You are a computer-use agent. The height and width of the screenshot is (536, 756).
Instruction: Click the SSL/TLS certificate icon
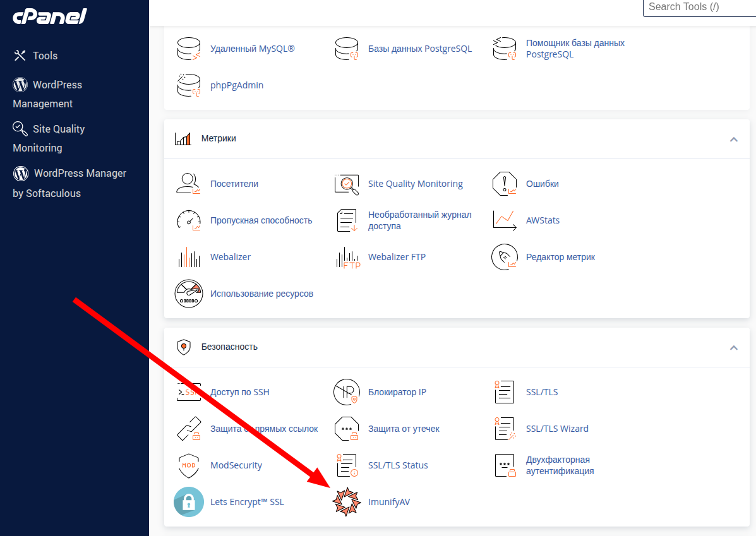[x=505, y=392]
